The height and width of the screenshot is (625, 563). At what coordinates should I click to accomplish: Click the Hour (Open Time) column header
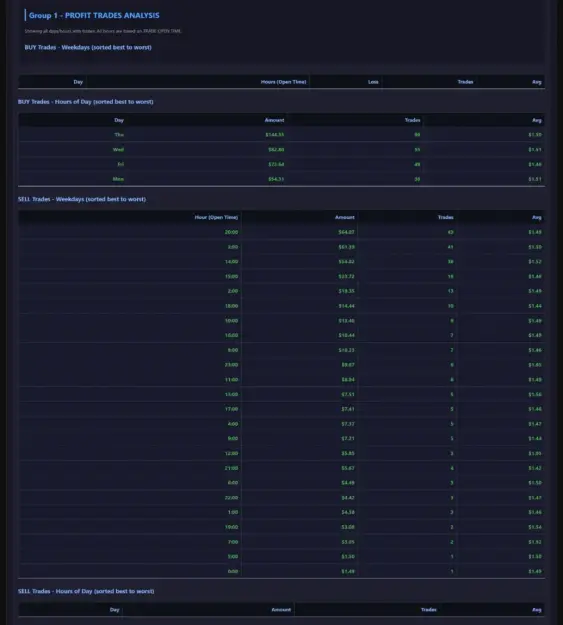[216, 217]
